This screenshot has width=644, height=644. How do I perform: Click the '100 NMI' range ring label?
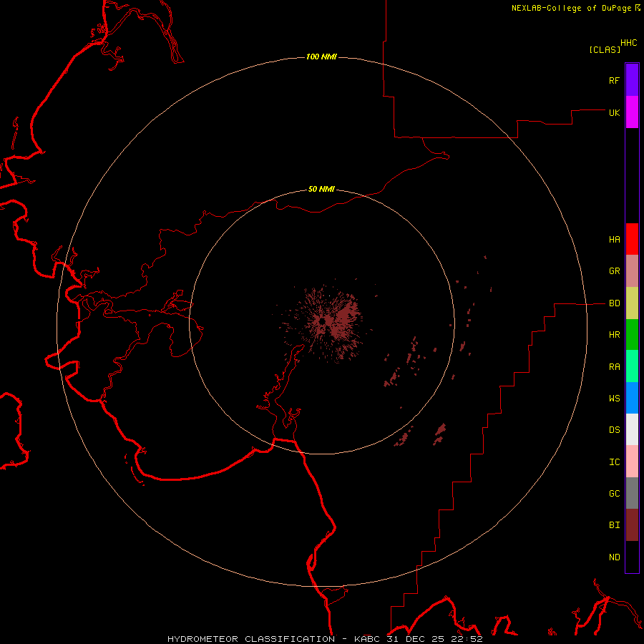pos(321,57)
